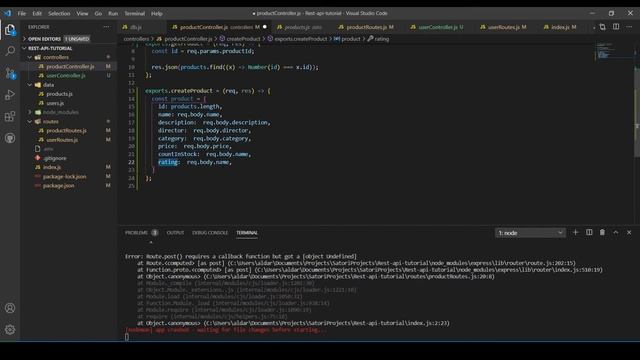Open products.js in the data folder
Screen dimensions: 640x360
[x=59, y=94]
